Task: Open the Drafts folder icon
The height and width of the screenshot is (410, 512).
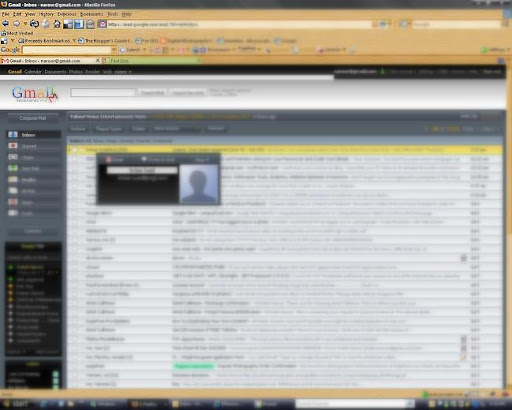Action: pos(13,179)
